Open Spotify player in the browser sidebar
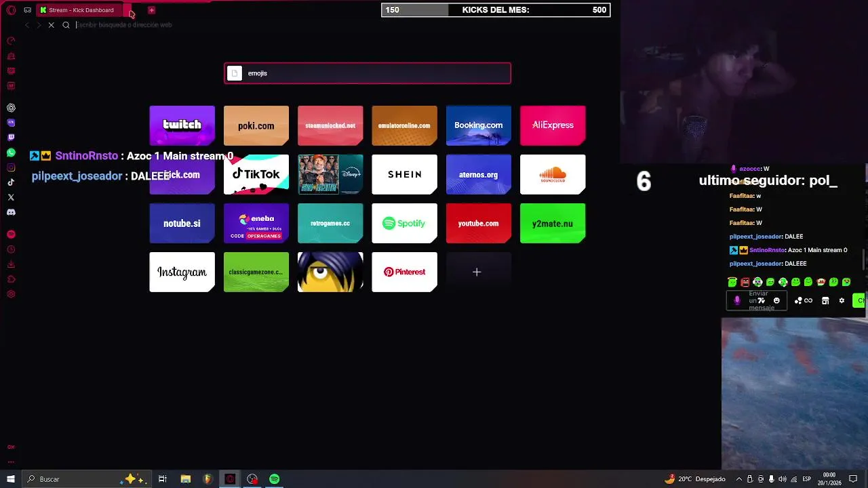 (11, 234)
